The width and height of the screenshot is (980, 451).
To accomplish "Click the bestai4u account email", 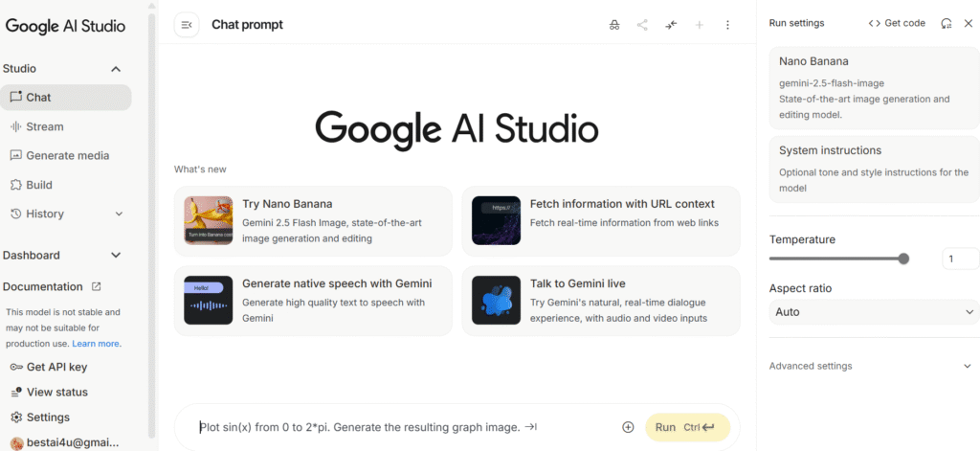I will pyautogui.click(x=73, y=443).
